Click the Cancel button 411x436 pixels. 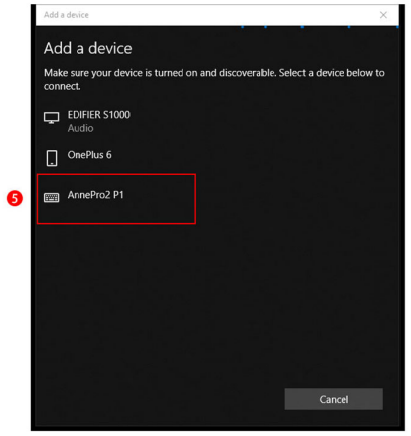click(x=333, y=399)
